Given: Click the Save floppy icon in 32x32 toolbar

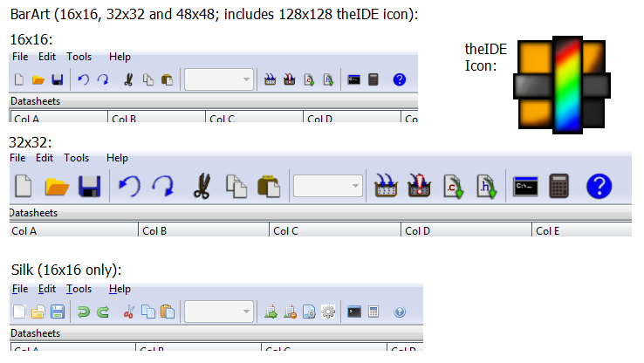Looking at the screenshot, I should click(88, 186).
